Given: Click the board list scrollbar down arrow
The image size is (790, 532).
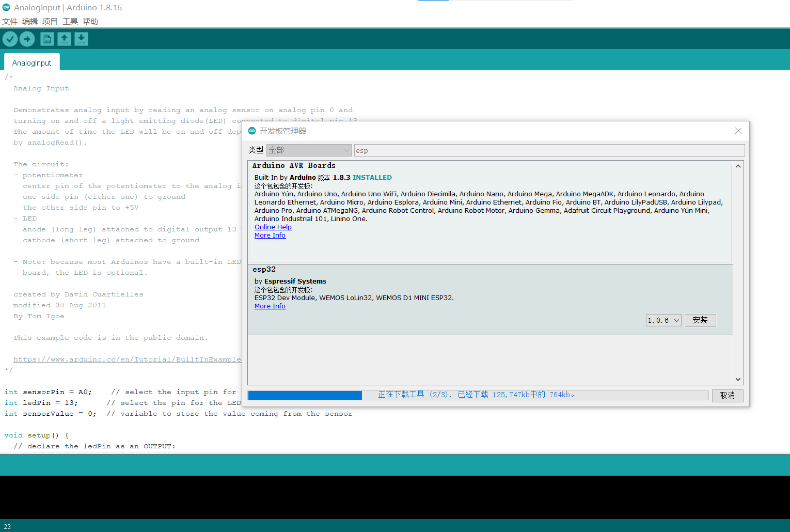Looking at the screenshot, I should [738, 379].
